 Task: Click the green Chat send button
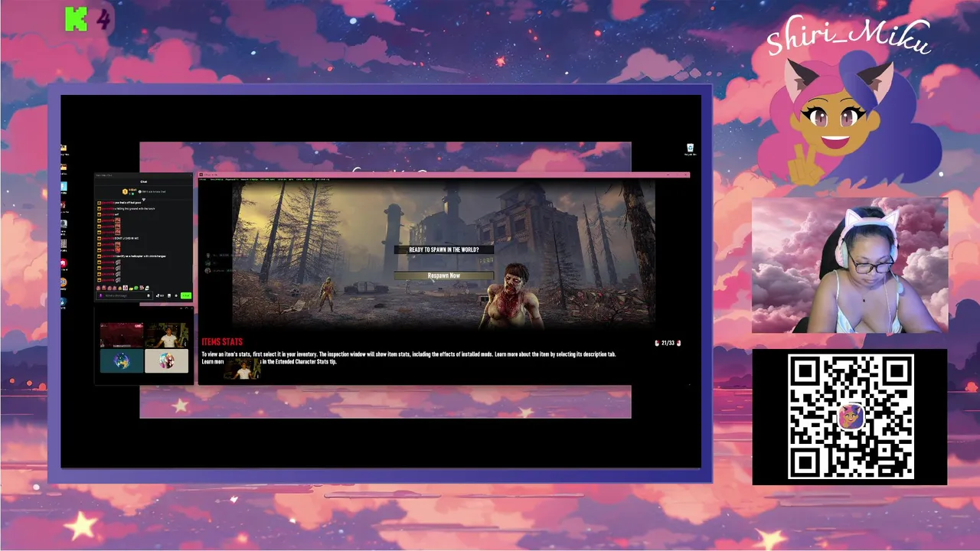coord(185,295)
